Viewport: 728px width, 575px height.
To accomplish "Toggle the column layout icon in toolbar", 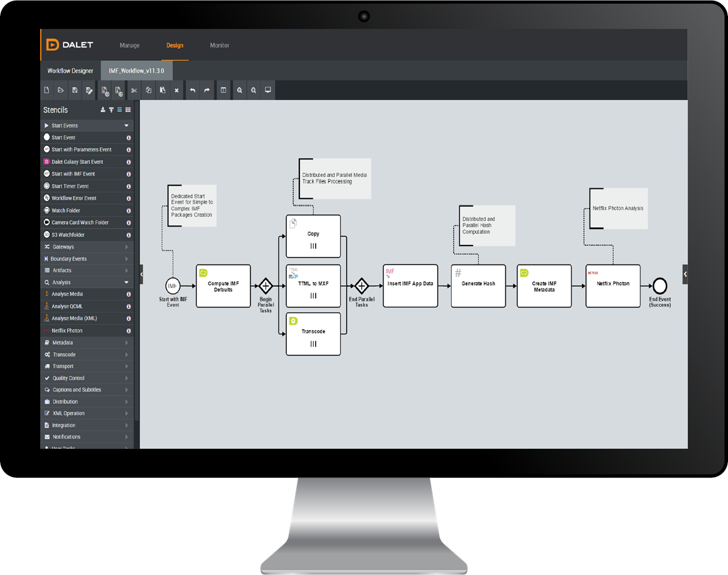I will 223,90.
